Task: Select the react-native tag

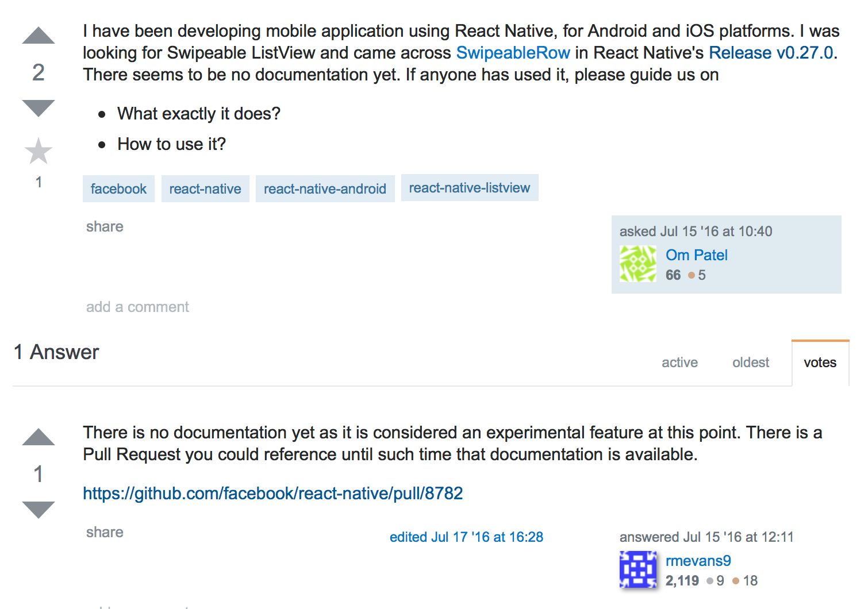Action: pos(205,188)
